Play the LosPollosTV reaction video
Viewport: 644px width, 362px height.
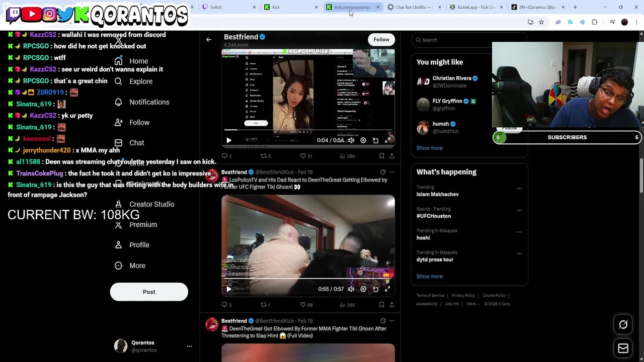point(228,289)
